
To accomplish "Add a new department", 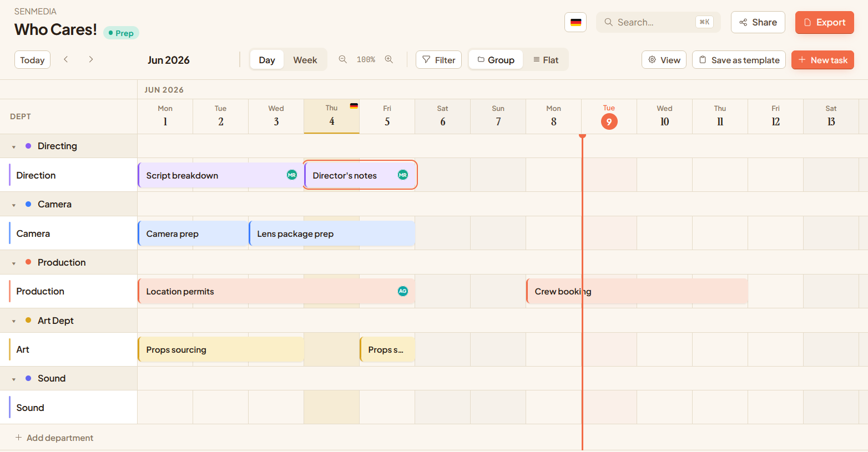I will (54, 438).
